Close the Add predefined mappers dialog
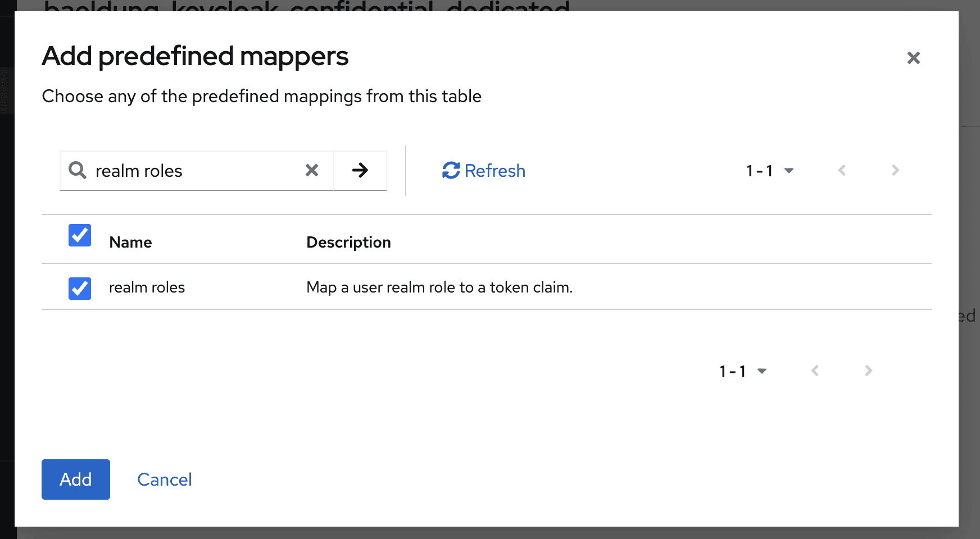This screenshot has width=980, height=539. [913, 58]
